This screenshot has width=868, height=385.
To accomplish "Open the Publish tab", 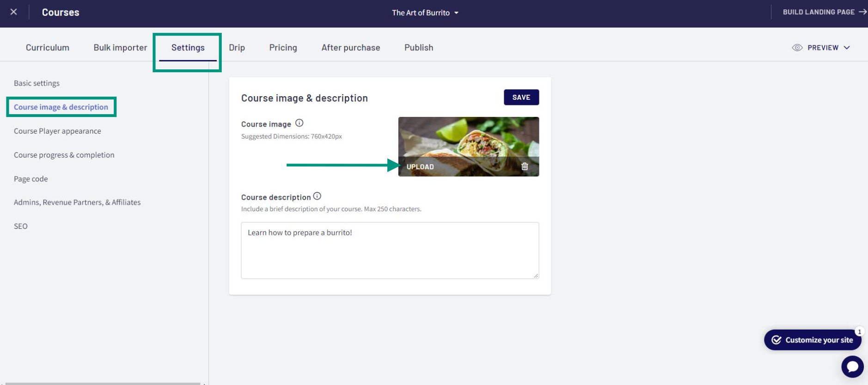I will [419, 48].
